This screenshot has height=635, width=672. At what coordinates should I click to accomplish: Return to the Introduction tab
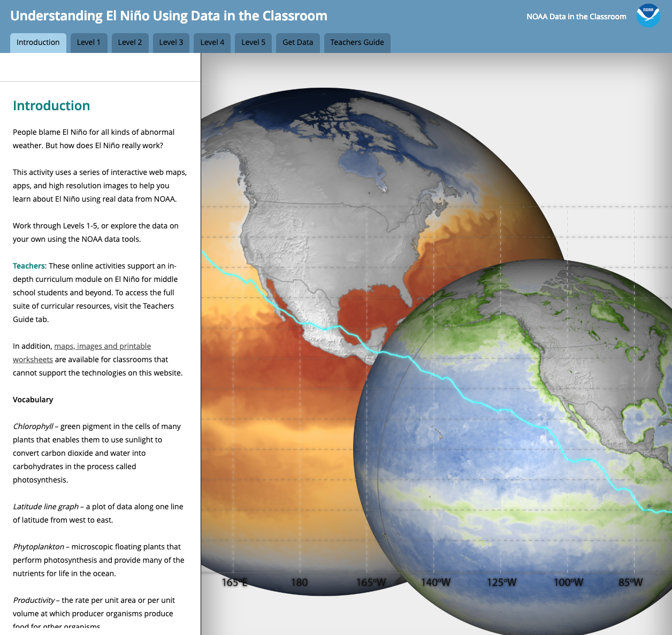(x=37, y=42)
